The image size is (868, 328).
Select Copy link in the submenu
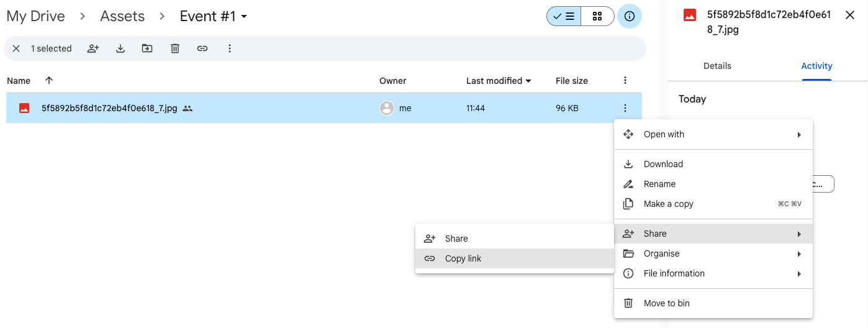tap(515, 258)
